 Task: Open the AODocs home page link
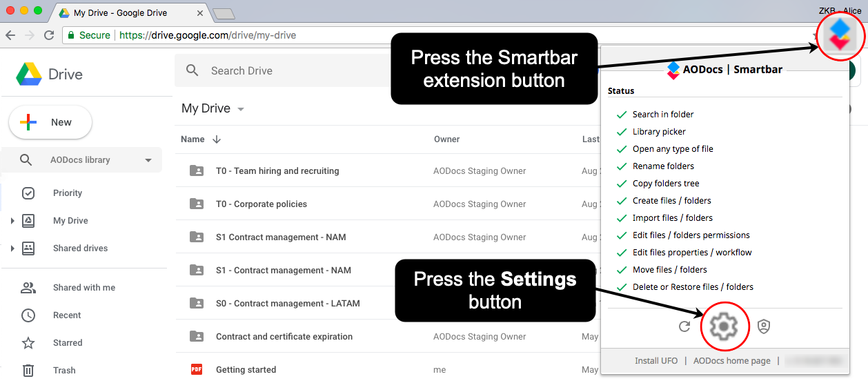pos(731,361)
